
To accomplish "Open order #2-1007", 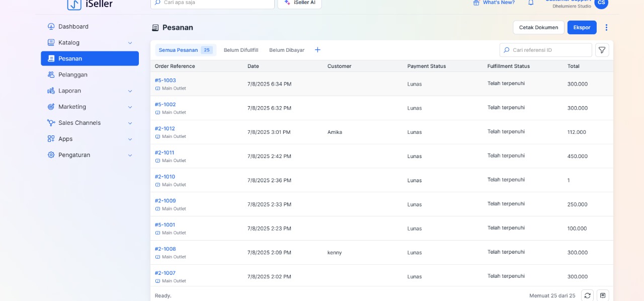I will tap(165, 273).
